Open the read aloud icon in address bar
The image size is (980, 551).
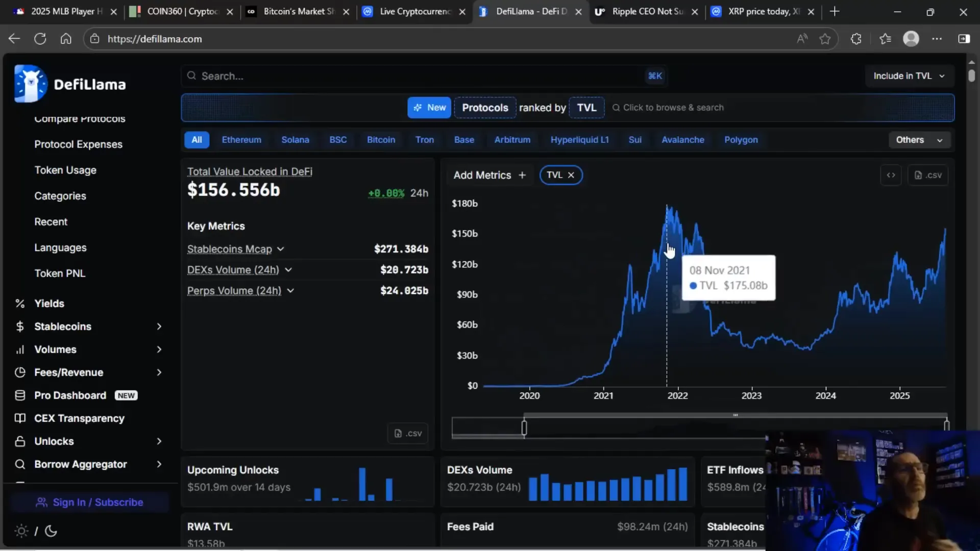click(802, 39)
